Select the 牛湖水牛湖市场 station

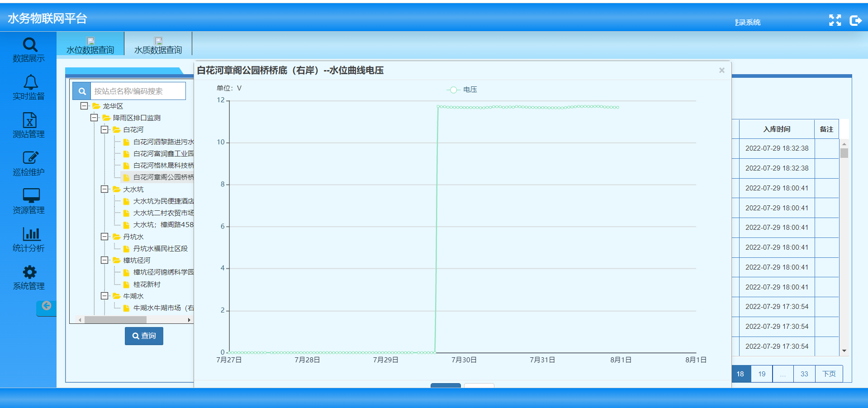[x=163, y=308]
